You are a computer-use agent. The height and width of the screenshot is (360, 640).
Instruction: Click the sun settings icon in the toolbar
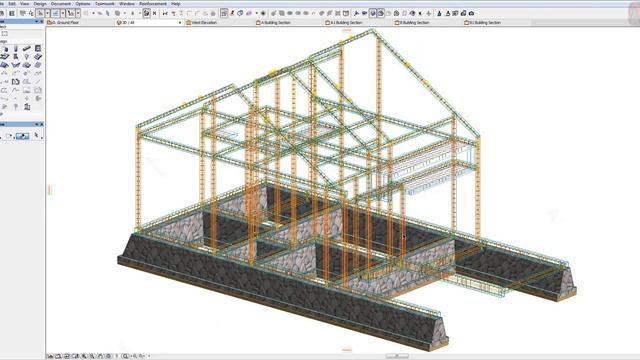(263, 13)
